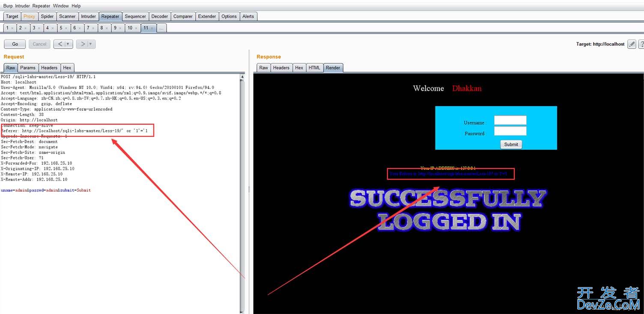Open the Burp menu
644x314 pixels.
point(8,6)
